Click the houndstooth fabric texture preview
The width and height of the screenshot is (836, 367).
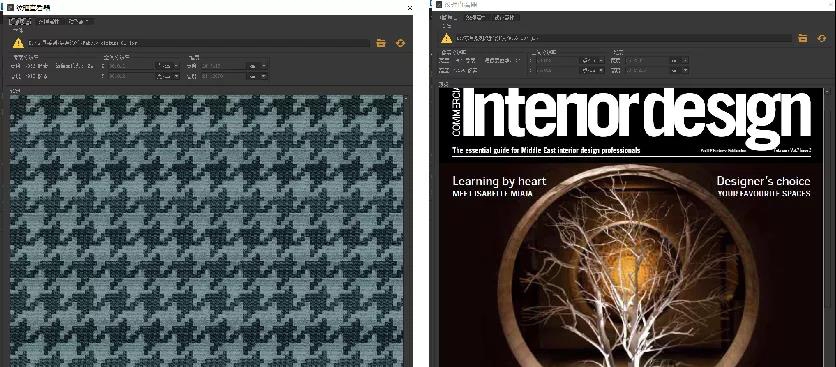tap(207, 231)
